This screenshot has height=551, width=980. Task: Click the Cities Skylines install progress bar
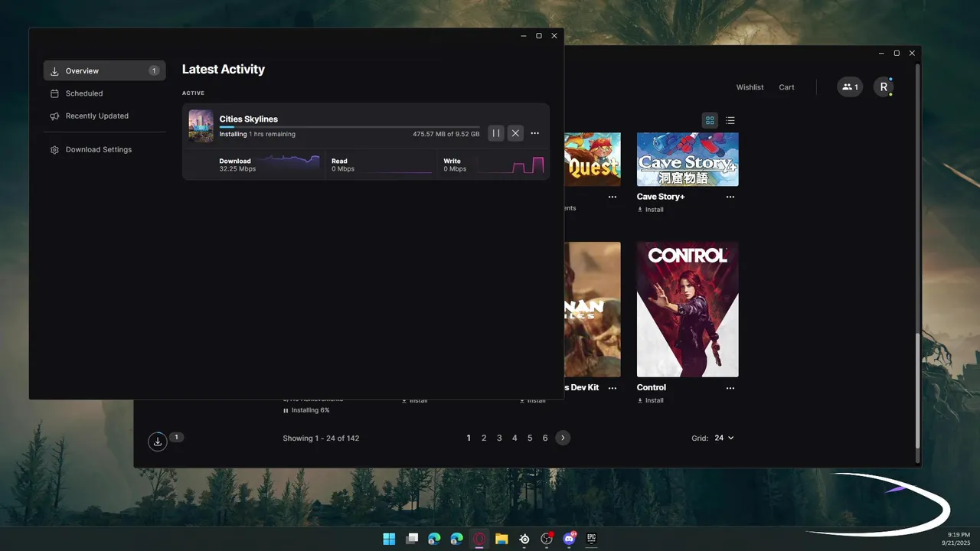click(349, 127)
